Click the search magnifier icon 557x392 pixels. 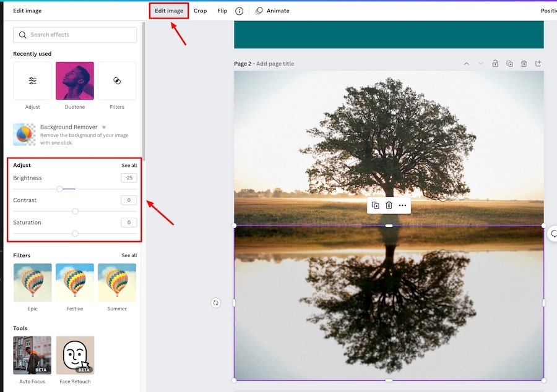point(22,35)
